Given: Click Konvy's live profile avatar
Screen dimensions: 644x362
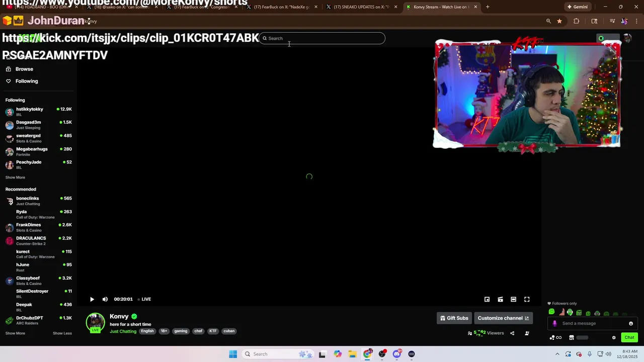Looking at the screenshot, I should click(95, 323).
